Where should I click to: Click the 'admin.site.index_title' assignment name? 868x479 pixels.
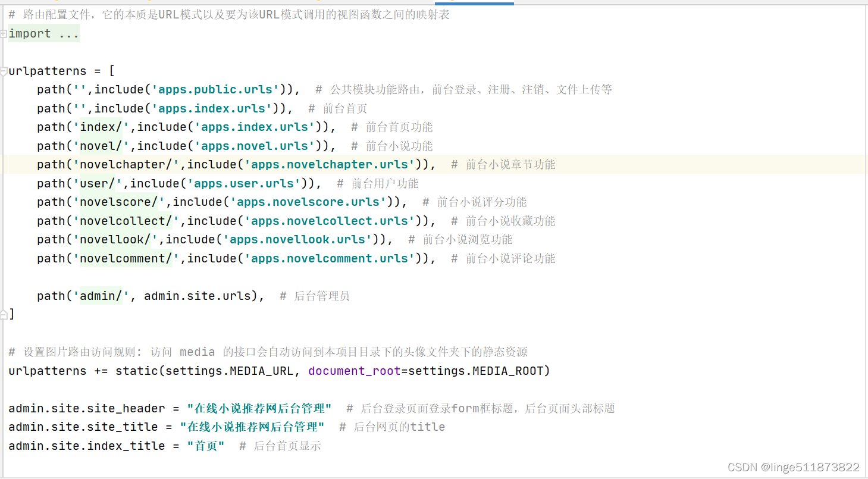[x=87, y=446]
